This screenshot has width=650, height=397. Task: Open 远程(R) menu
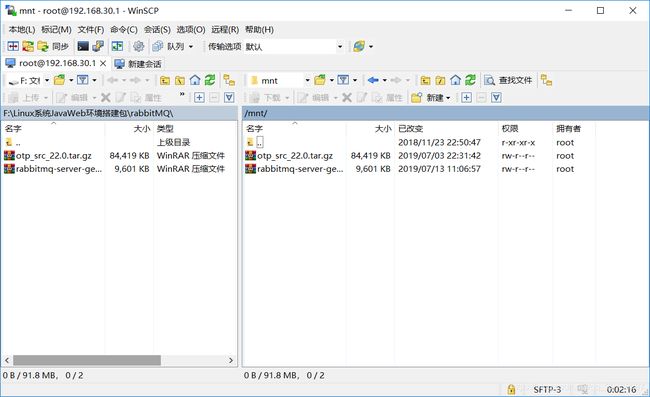tap(225, 29)
